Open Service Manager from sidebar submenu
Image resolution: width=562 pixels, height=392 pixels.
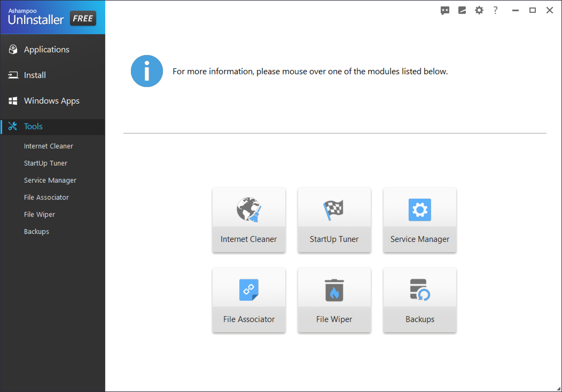click(50, 180)
